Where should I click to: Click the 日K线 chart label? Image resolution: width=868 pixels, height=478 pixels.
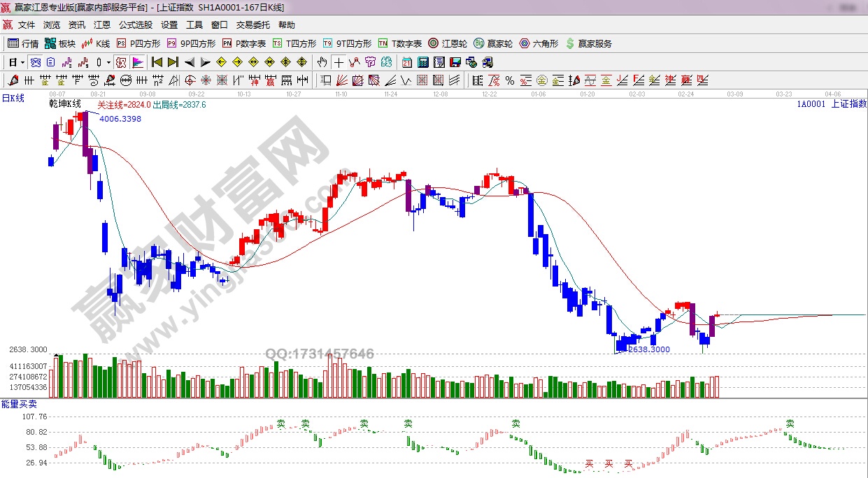[13, 99]
